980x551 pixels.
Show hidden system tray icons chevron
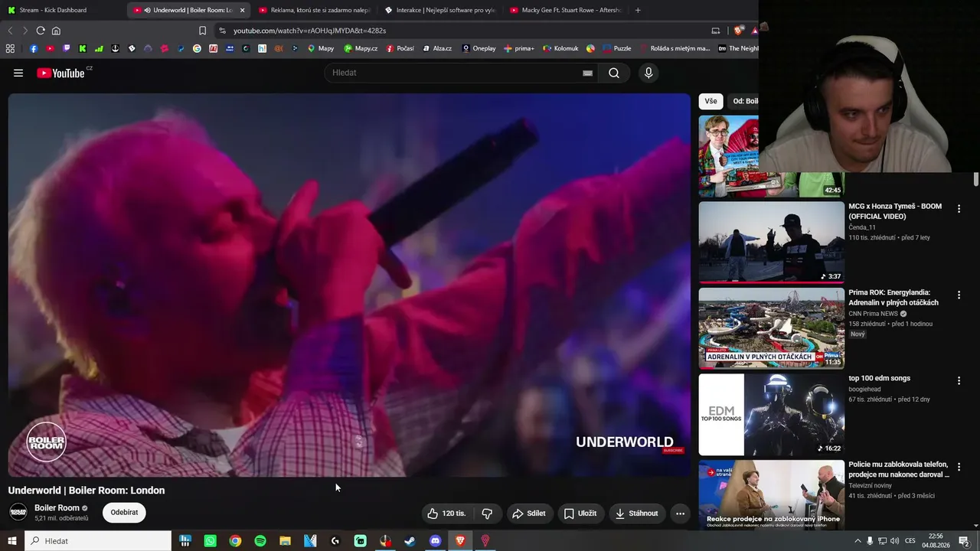pyautogui.click(x=857, y=541)
